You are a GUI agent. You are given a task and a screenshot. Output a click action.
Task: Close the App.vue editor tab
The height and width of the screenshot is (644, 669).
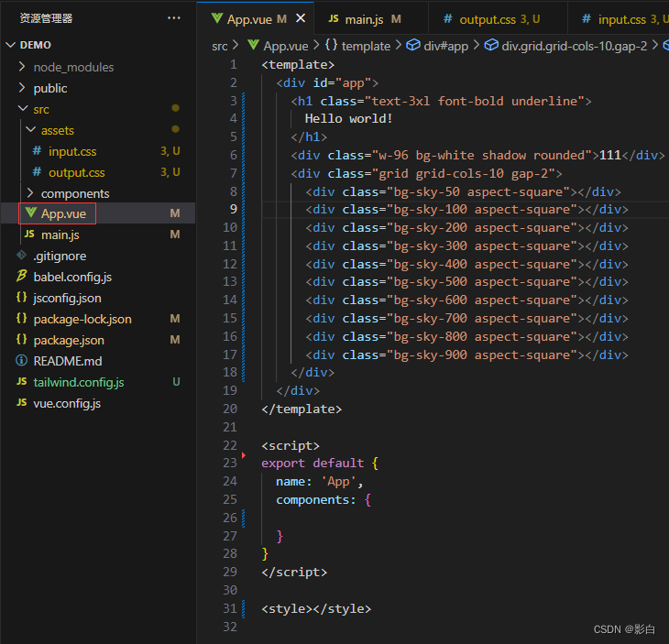[301, 18]
